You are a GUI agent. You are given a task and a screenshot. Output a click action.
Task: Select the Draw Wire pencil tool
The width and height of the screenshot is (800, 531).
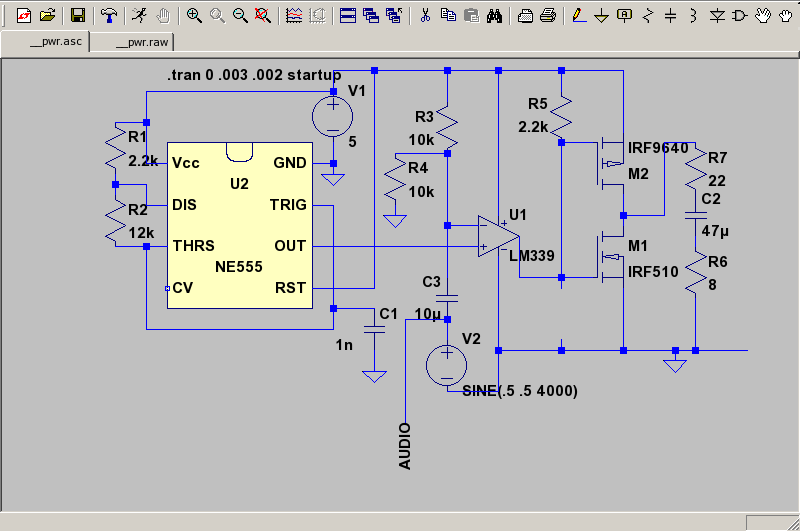coord(579,16)
